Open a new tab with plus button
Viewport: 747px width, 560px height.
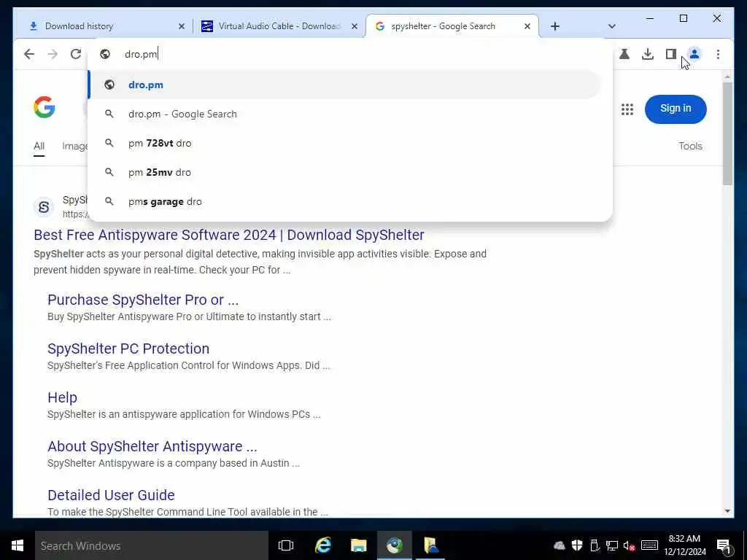[x=555, y=26]
